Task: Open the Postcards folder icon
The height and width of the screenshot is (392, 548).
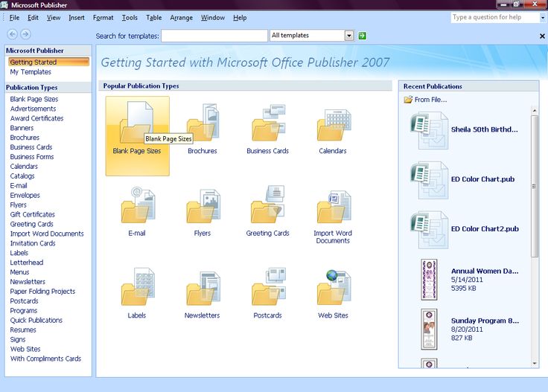Action: (268, 286)
